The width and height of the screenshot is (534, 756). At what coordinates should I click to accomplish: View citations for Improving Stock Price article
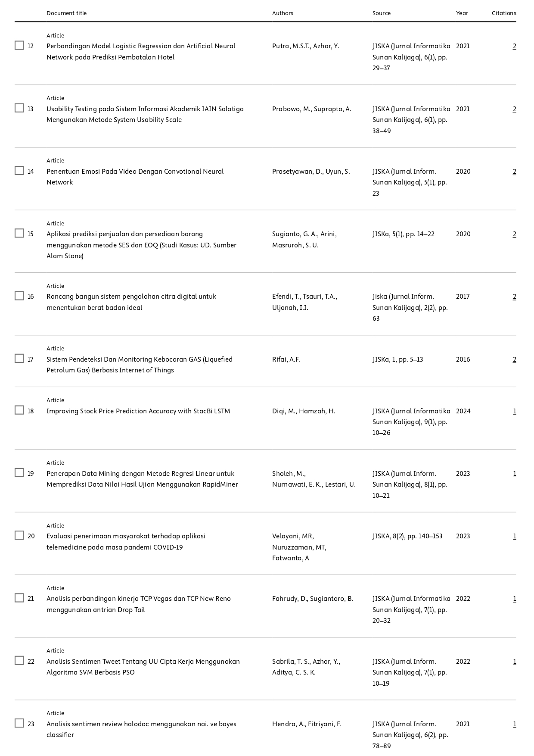click(514, 411)
